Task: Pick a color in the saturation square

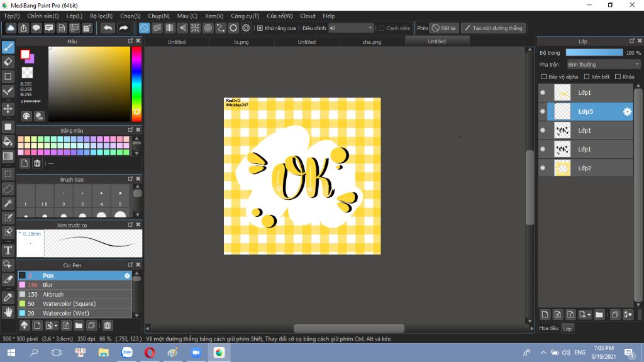Action: 89,84
